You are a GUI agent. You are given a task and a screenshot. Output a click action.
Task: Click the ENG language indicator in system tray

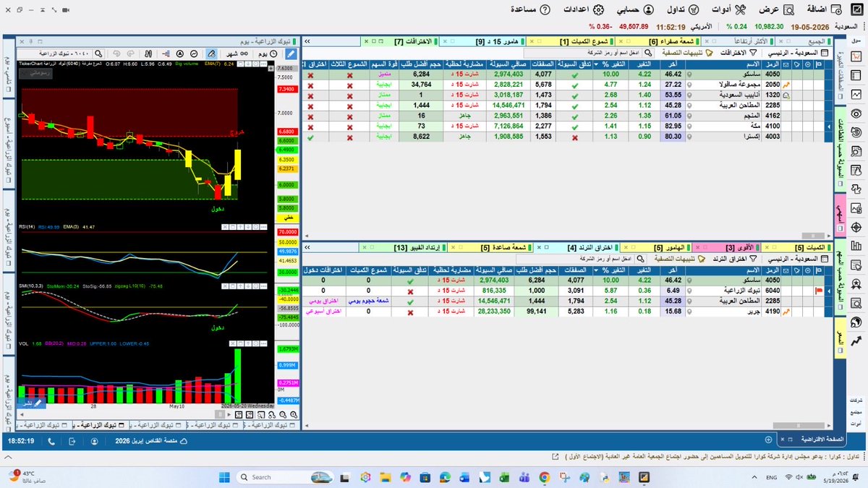point(771,476)
